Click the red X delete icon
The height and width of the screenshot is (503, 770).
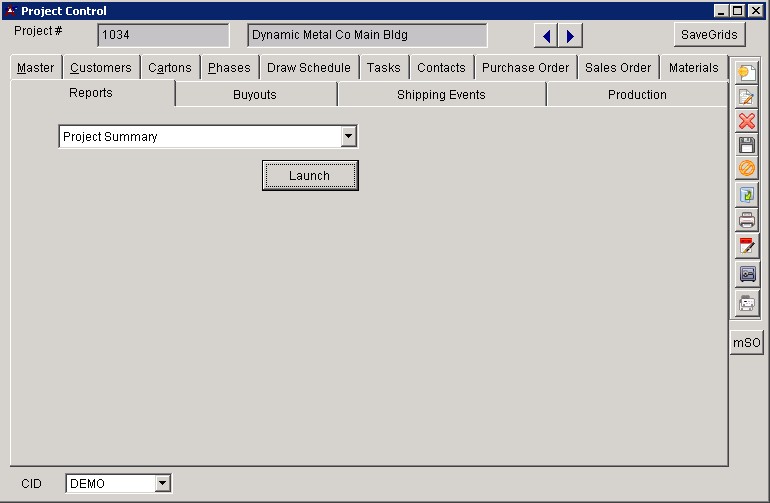pos(746,121)
